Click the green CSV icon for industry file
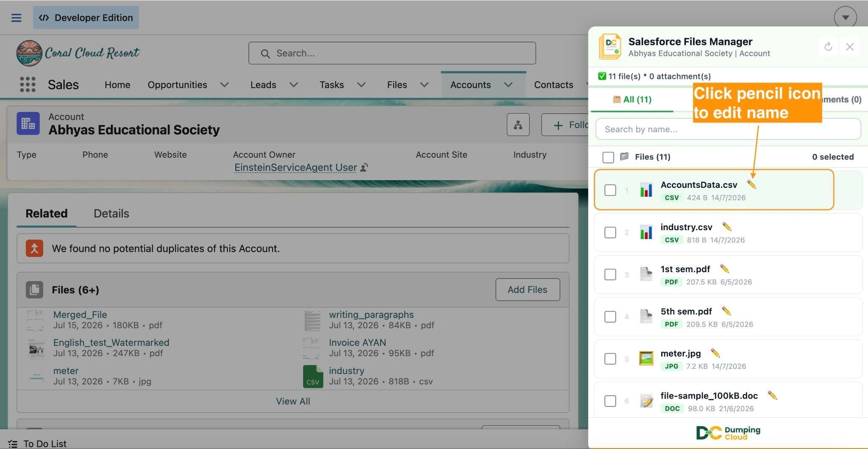The image size is (868, 449). click(313, 376)
